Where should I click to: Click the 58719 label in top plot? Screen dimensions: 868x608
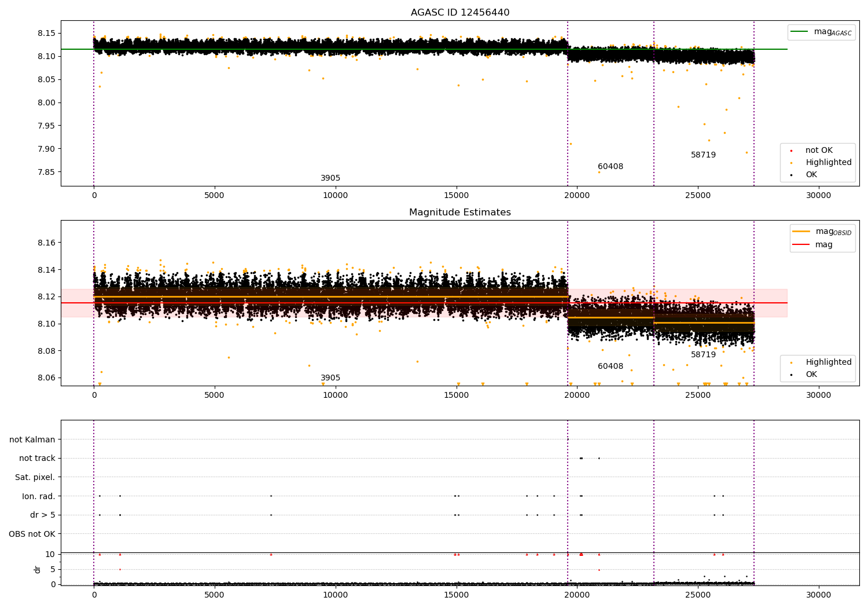click(703, 155)
